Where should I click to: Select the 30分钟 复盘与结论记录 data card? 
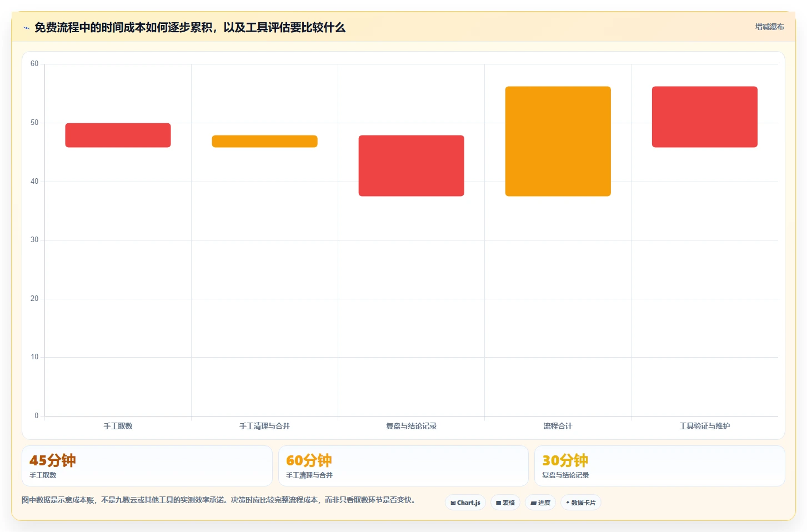pyautogui.click(x=660, y=466)
